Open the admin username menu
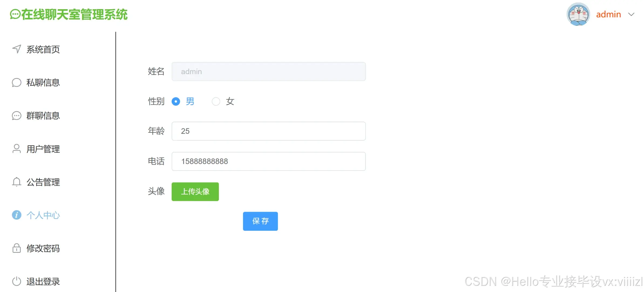 pyautogui.click(x=608, y=14)
